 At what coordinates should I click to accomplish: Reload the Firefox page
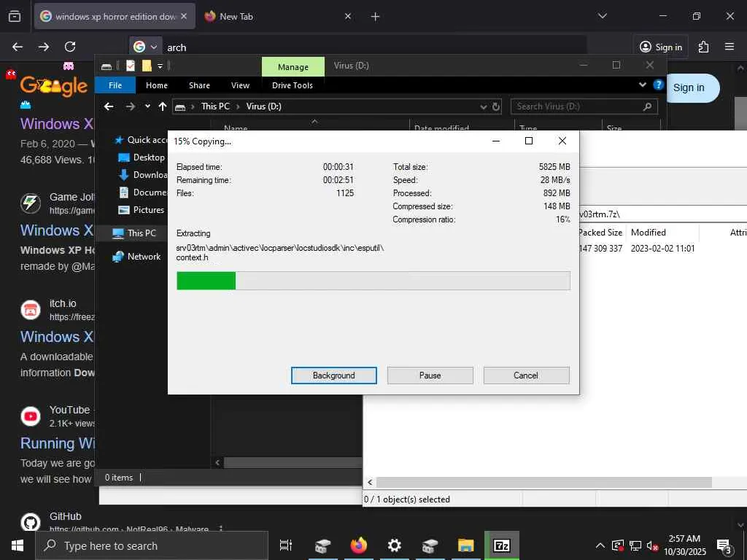[x=70, y=47]
